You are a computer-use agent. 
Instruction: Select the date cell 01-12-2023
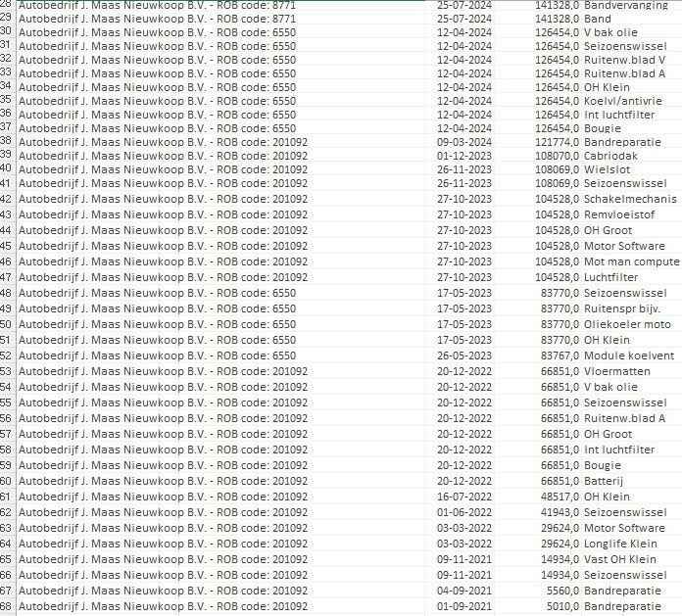[463, 155]
